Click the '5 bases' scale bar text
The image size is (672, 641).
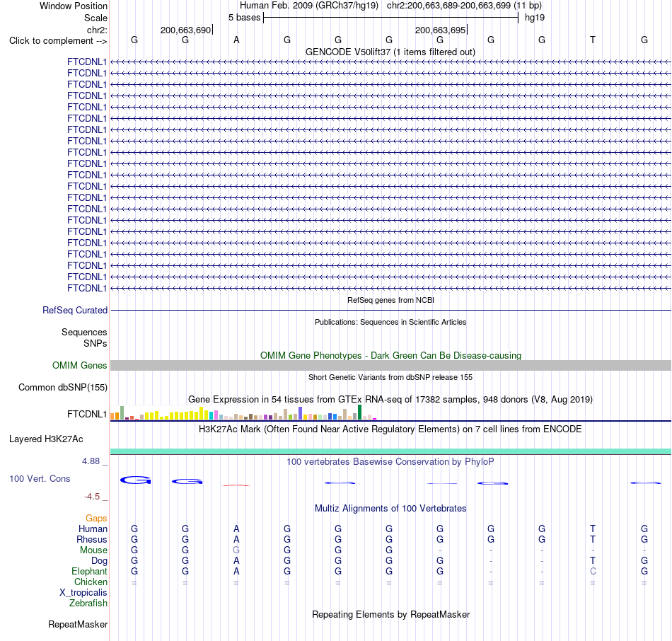coord(244,18)
